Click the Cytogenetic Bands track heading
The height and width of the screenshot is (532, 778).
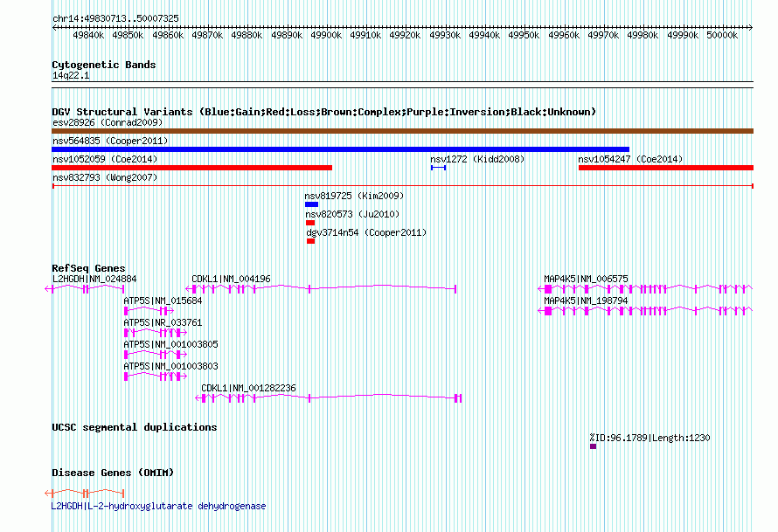pyautogui.click(x=104, y=65)
